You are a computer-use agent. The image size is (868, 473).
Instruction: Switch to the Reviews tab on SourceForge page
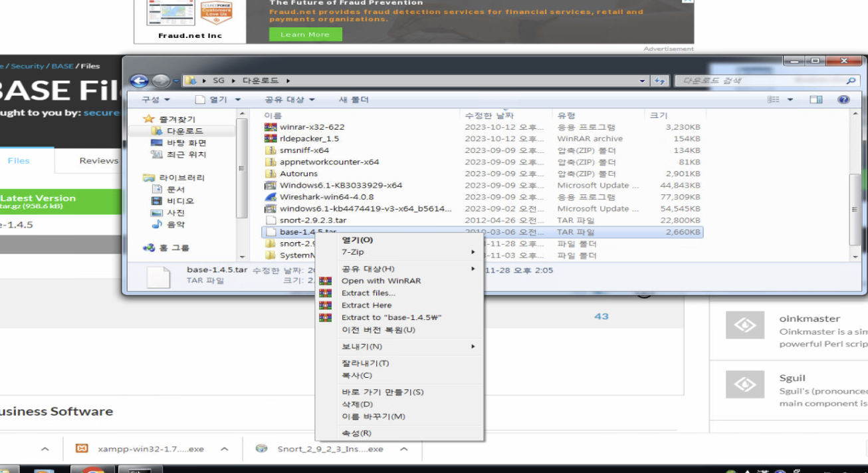tap(99, 160)
